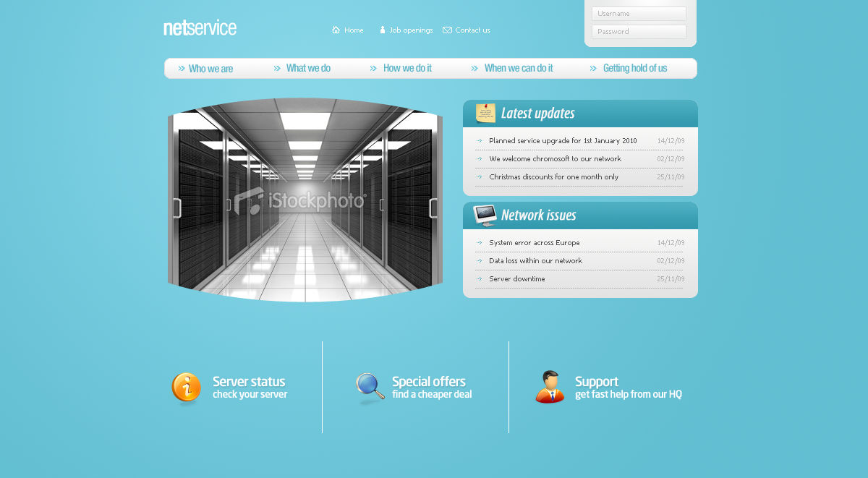Click the Support heading

pyautogui.click(x=597, y=382)
